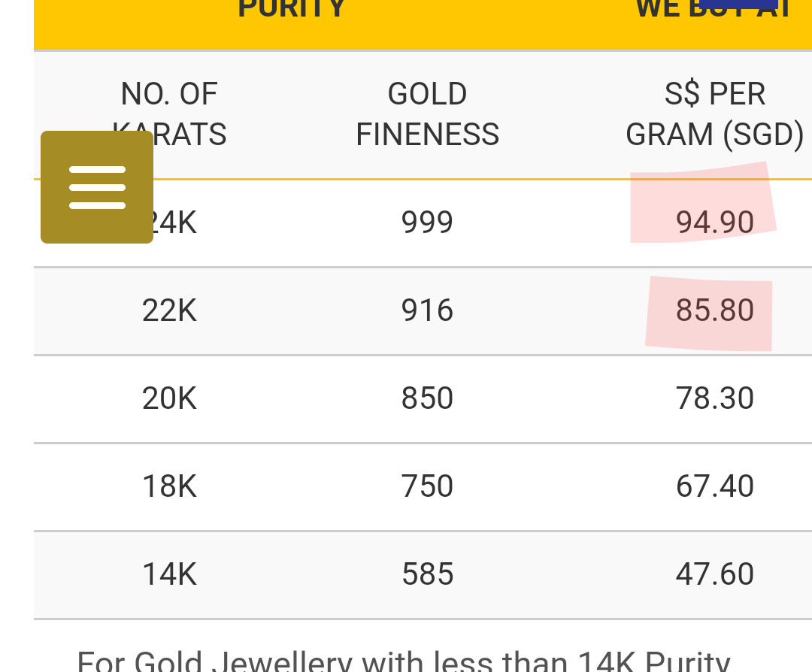This screenshot has height=672, width=812.
Task: Click the PURITY column group header
Action: pos(292,9)
